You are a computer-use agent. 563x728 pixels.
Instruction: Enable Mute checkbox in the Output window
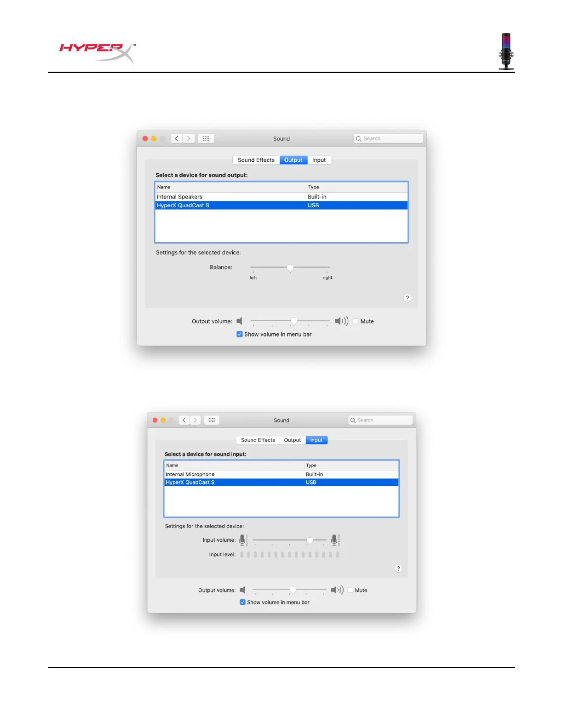356,321
